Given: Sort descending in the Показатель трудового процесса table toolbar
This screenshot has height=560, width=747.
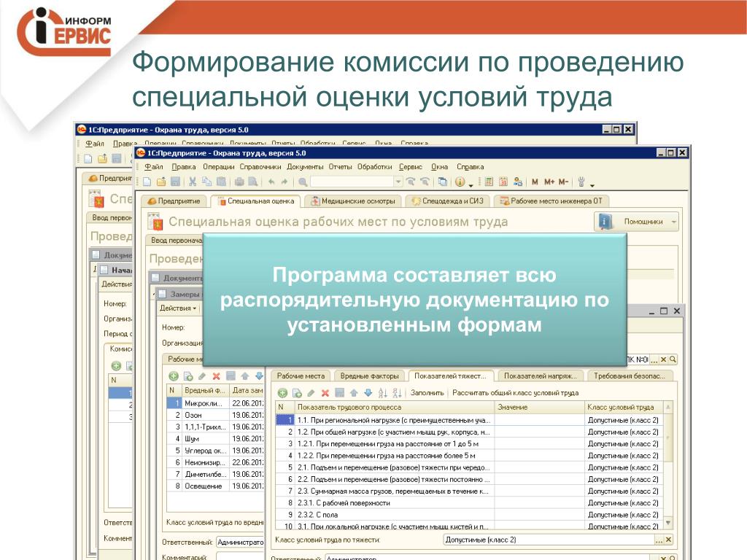Looking at the screenshot, I should [x=397, y=393].
